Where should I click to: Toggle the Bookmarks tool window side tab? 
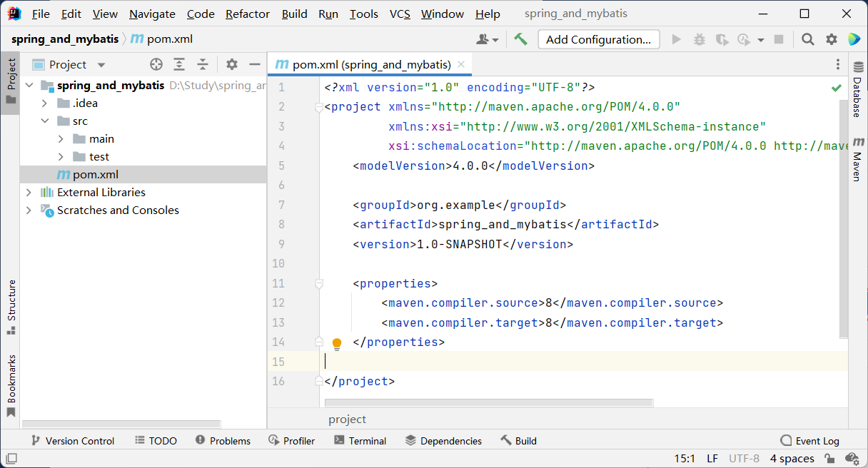(x=11, y=386)
